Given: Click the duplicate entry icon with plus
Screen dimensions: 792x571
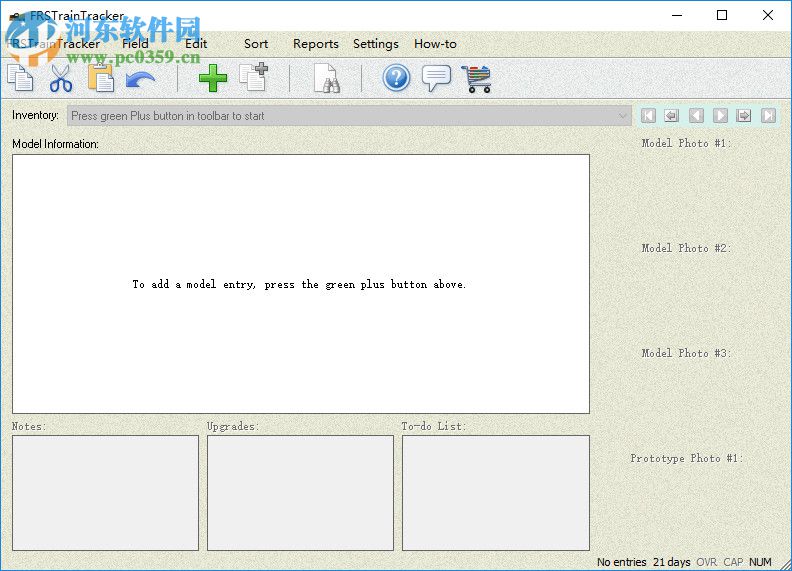Looking at the screenshot, I should (254, 77).
